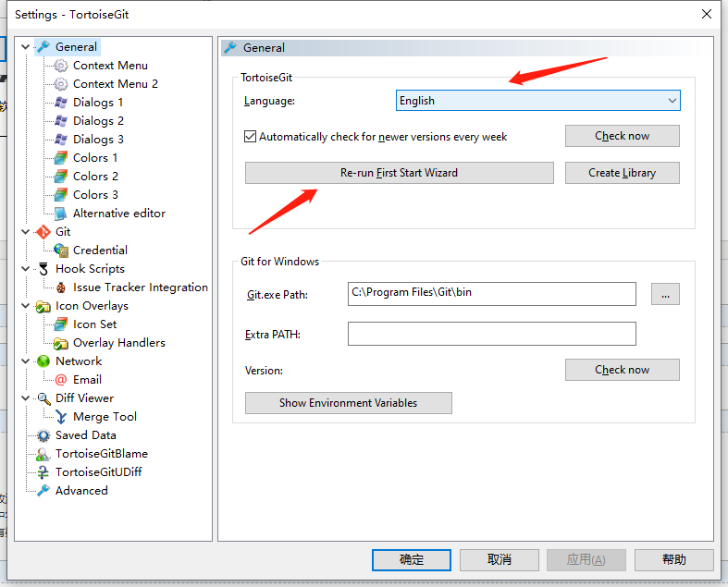
Task: Click the 帮助 (Help) button
Action: coord(674,560)
